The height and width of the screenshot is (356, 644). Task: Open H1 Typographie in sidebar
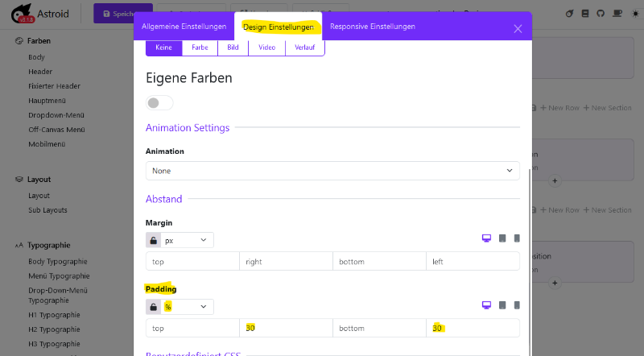54,315
